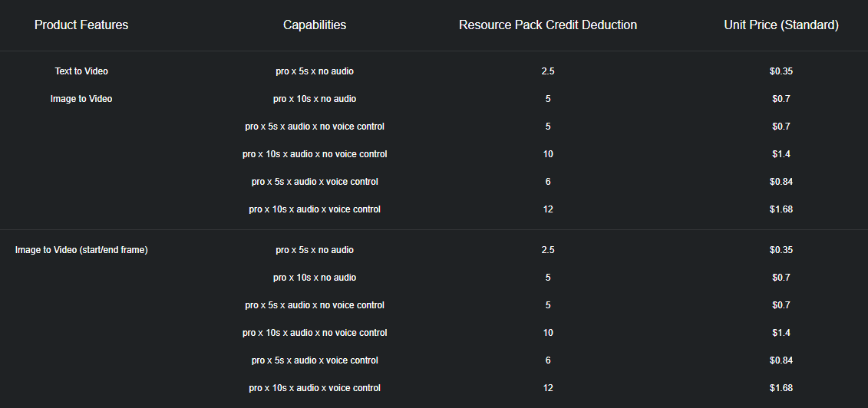This screenshot has width=868, height=408.
Task: Select "pro x 5s x no audio" beside Text to Video
Action: [315, 71]
